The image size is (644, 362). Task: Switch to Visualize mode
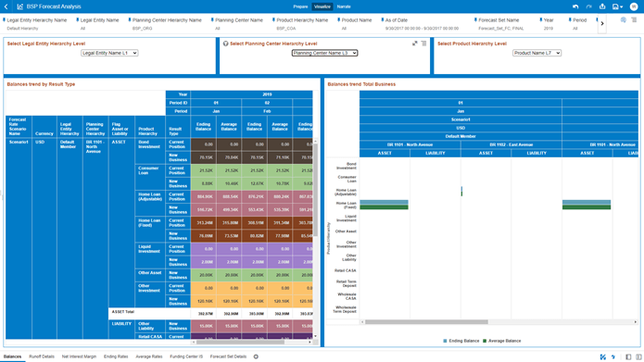[x=322, y=6]
